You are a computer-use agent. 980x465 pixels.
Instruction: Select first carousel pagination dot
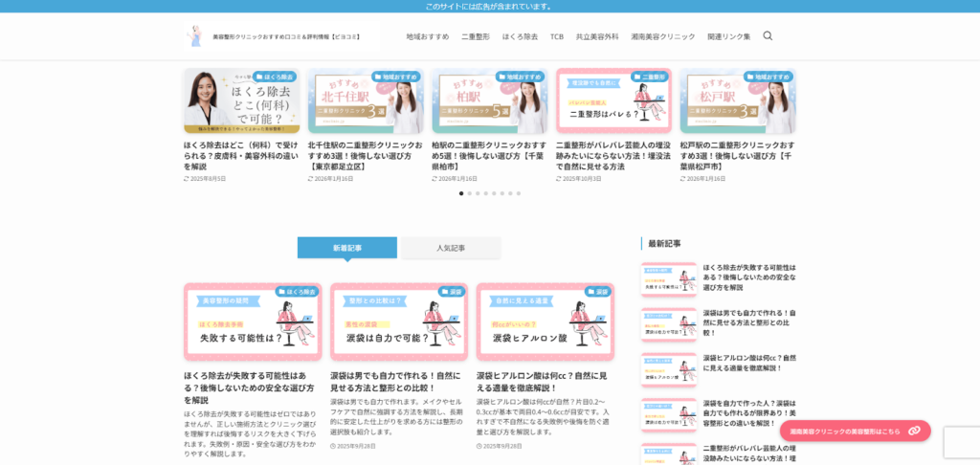pos(461,193)
